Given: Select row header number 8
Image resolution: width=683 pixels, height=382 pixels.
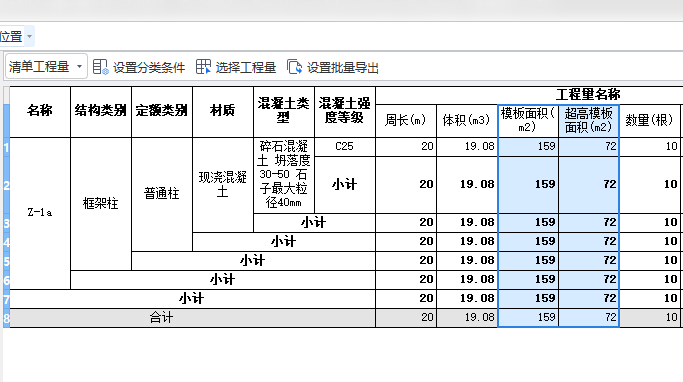Looking at the screenshot, I should tap(7, 318).
